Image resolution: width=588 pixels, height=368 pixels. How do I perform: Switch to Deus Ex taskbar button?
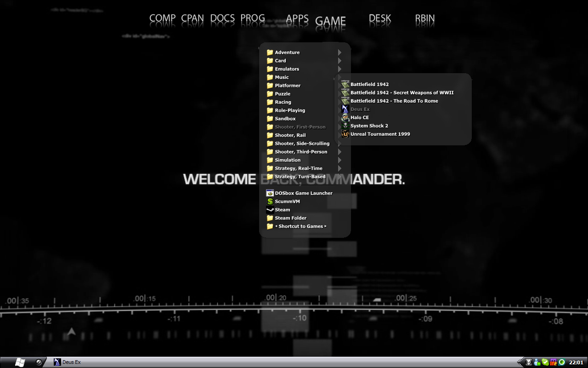[x=68, y=362]
